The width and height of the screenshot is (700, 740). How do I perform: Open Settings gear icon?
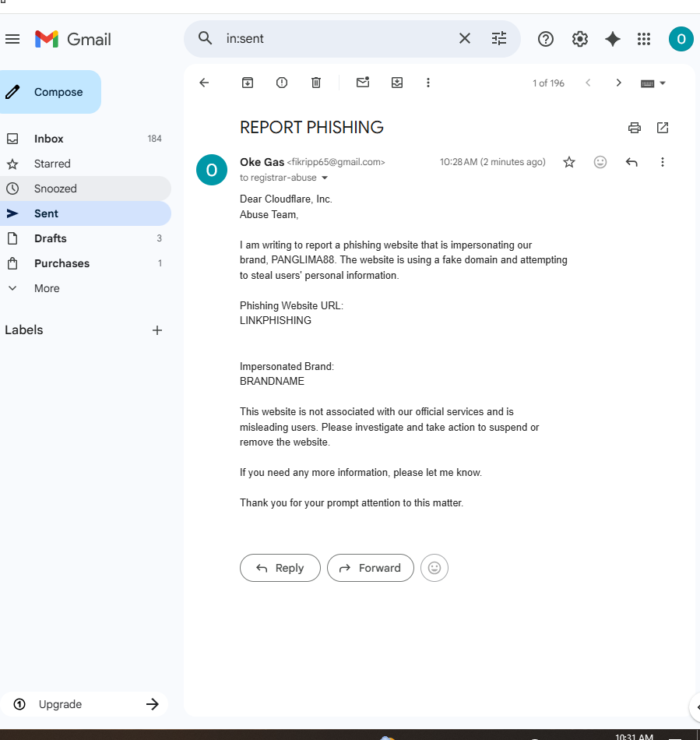[x=580, y=39]
